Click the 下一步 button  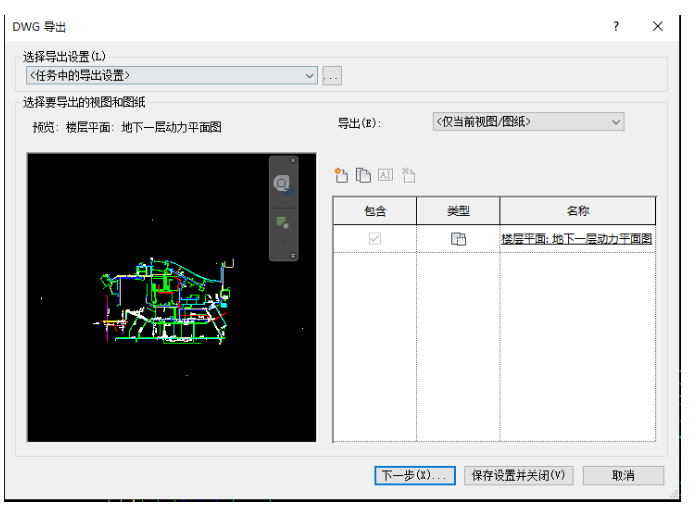415,476
